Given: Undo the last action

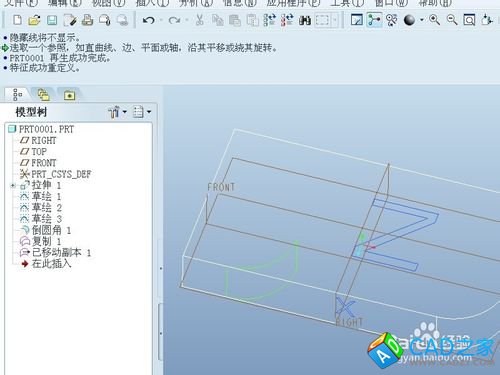Looking at the screenshot, I should (x=148, y=20).
